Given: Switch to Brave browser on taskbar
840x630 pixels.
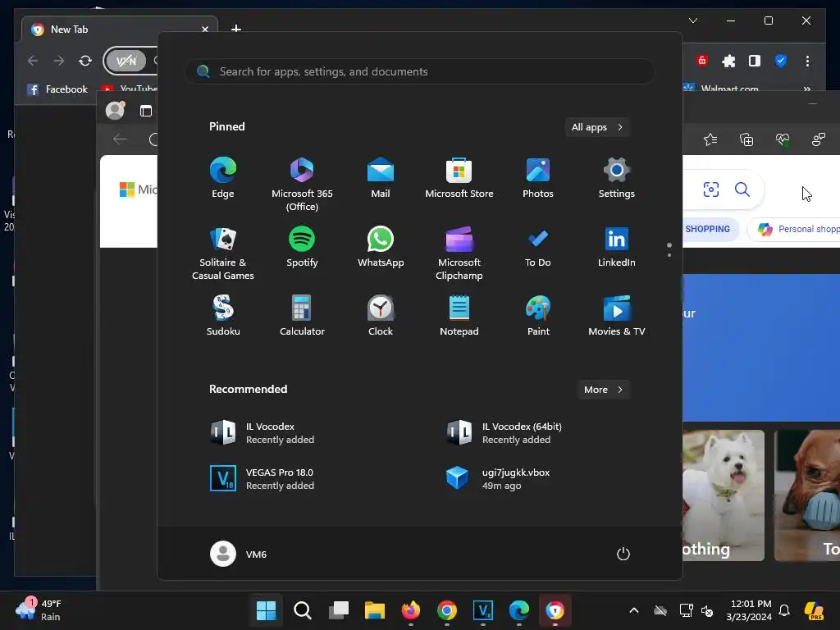Looking at the screenshot, I should (x=555, y=610).
